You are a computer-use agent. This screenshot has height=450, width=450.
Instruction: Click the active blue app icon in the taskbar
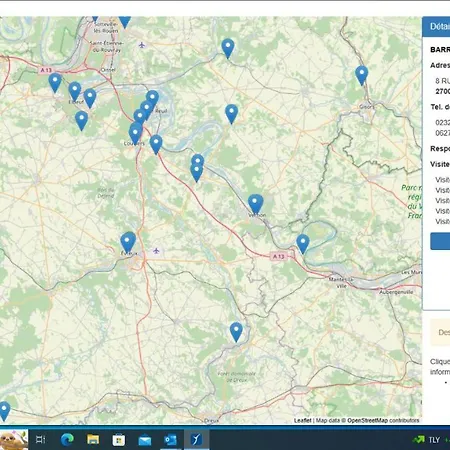[x=196, y=440]
